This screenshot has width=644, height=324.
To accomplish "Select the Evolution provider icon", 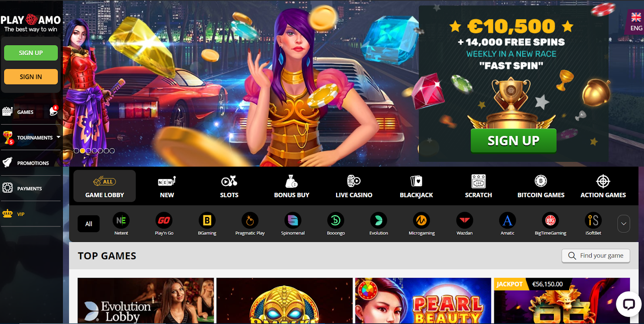I will [379, 220].
